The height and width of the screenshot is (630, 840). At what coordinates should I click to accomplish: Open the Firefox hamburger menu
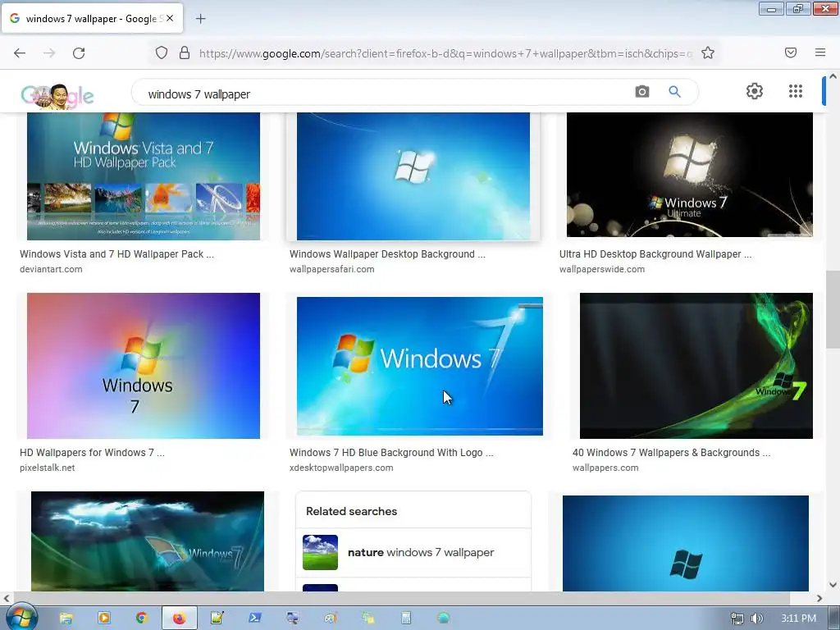[x=820, y=52]
